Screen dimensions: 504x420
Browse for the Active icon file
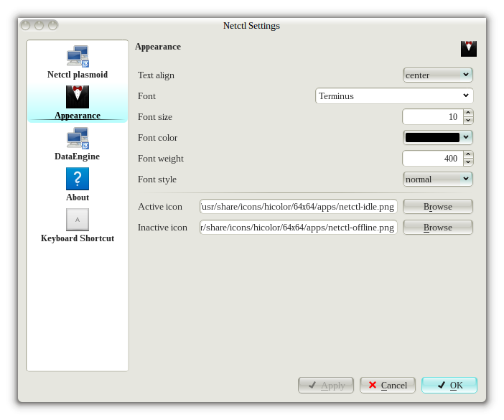(x=437, y=207)
